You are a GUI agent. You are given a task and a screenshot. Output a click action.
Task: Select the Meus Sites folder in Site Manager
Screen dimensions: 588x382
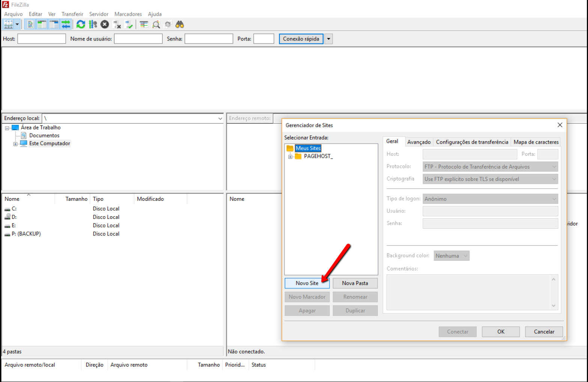(x=308, y=148)
